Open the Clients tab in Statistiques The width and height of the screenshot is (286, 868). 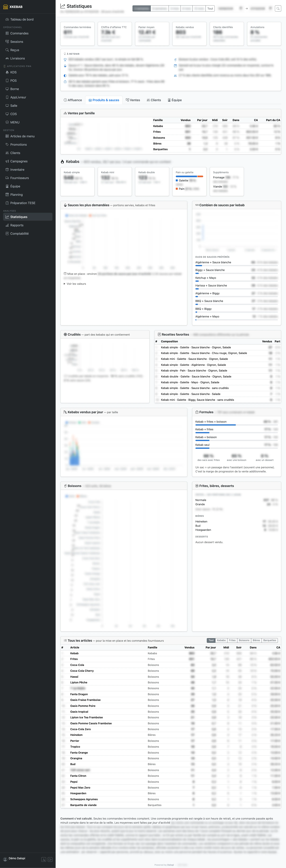point(154,100)
